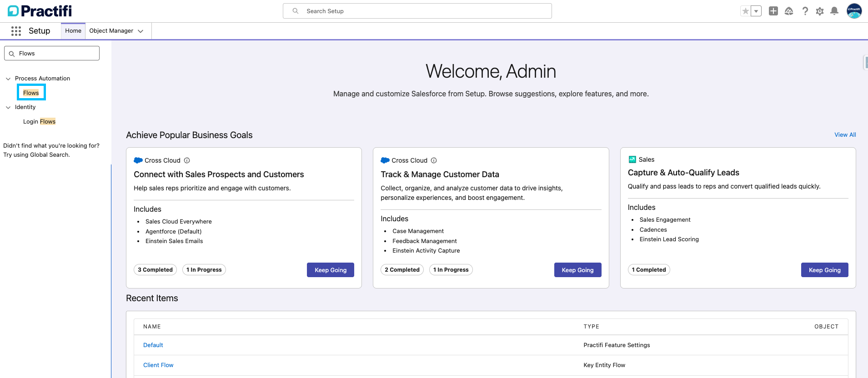Screen dimensions: 868x378
Task: Open the notifications bell
Action: tap(834, 11)
